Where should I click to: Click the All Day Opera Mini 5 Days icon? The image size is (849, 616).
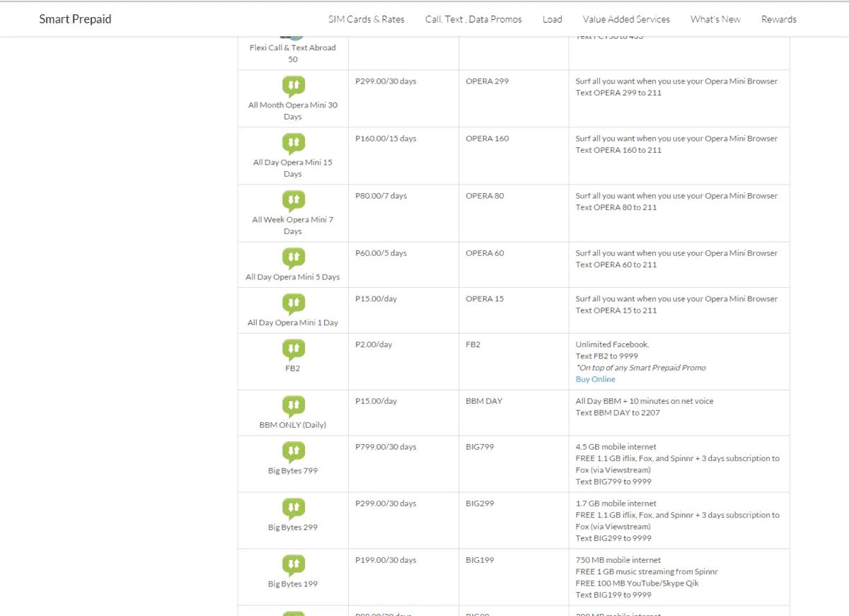click(294, 258)
